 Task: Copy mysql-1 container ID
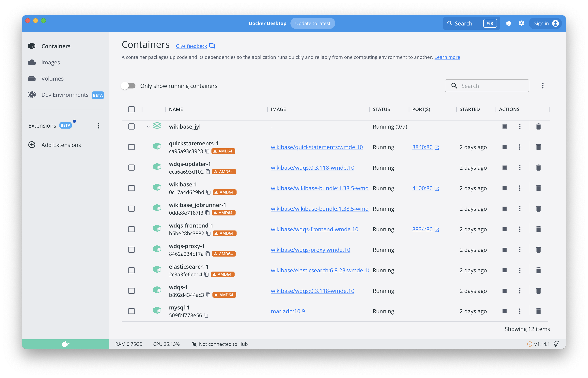tap(206, 315)
